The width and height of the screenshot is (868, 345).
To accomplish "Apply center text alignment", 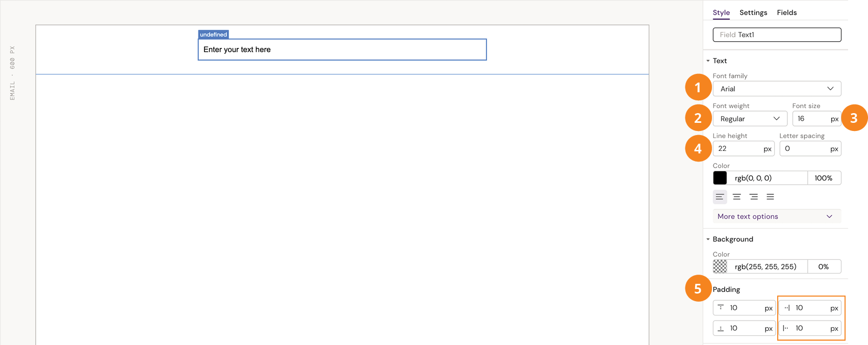I will (736, 197).
